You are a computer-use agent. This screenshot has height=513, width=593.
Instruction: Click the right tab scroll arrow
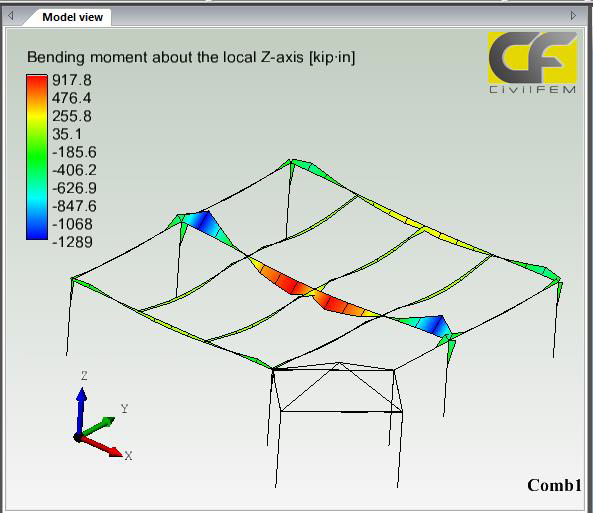573,16
